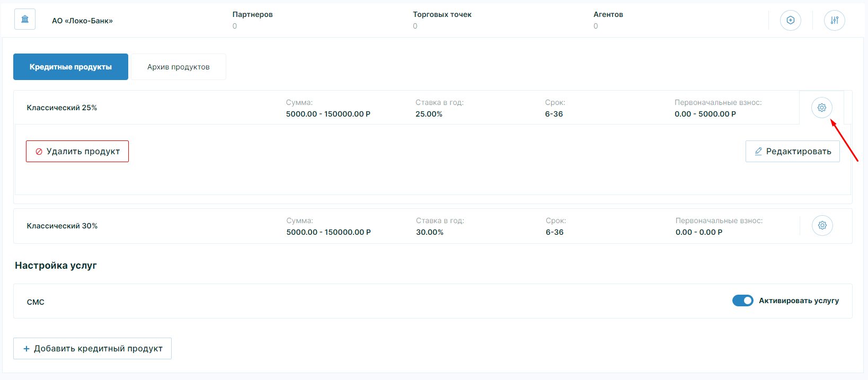Collapse settings gear for Классический 25%
The width and height of the screenshot is (868, 380).
821,108
